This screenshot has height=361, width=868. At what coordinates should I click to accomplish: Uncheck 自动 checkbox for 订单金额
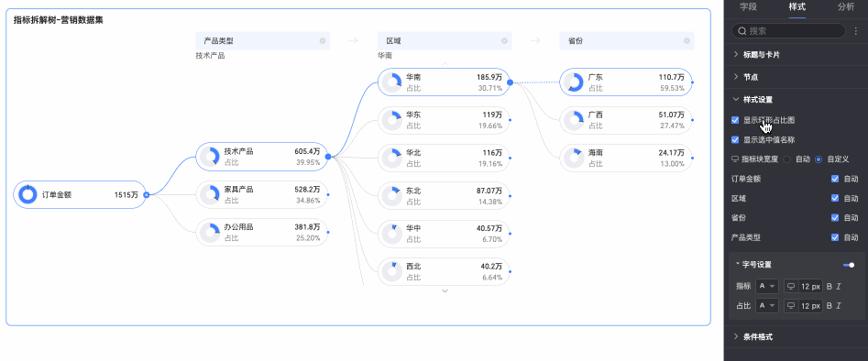pos(835,179)
